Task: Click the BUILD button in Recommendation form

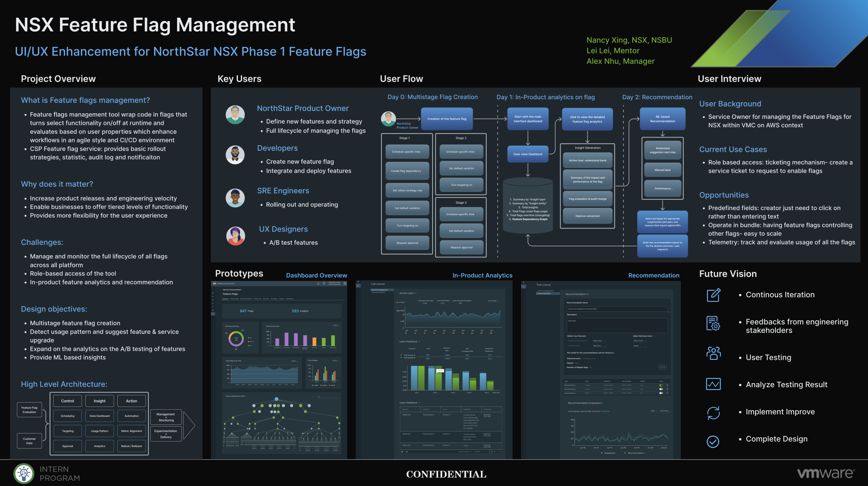Action: (663, 367)
